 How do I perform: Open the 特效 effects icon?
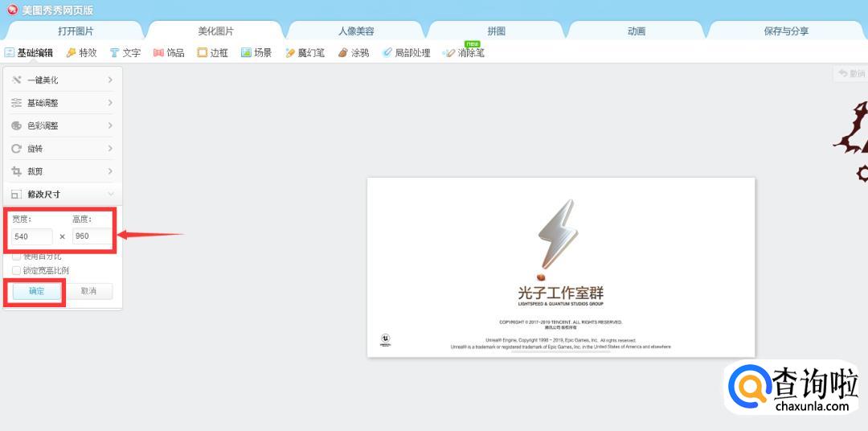[71, 53]
